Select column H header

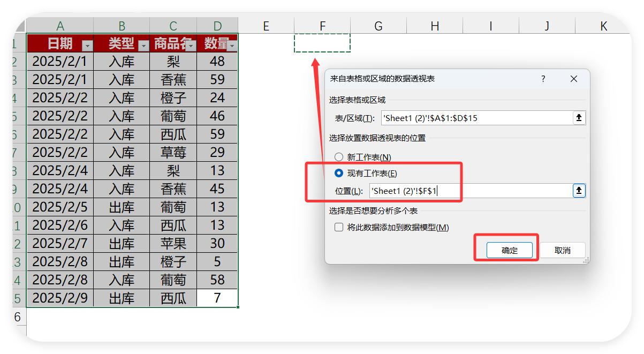pos(435,26)
